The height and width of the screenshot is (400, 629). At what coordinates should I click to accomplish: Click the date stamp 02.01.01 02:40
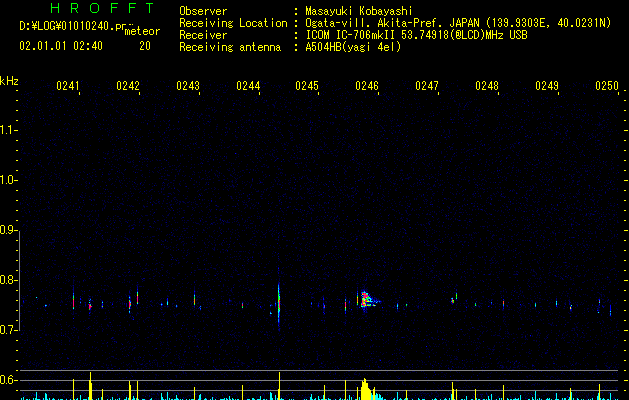click(61, 46)
